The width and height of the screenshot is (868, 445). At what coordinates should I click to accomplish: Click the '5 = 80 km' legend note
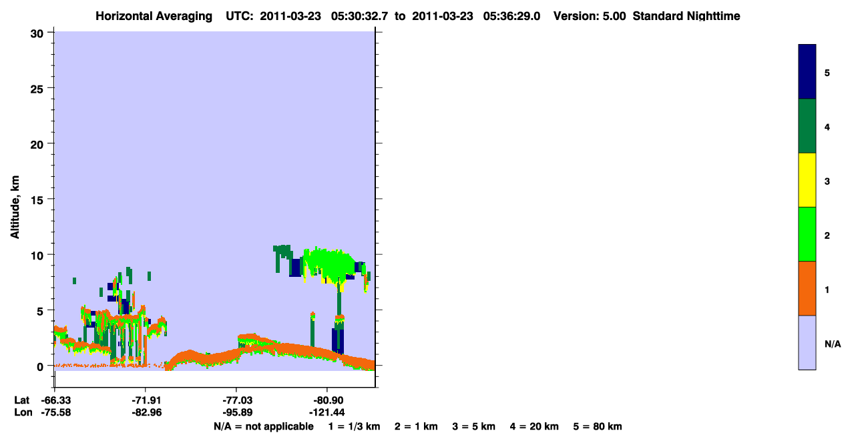pos(598,426)
